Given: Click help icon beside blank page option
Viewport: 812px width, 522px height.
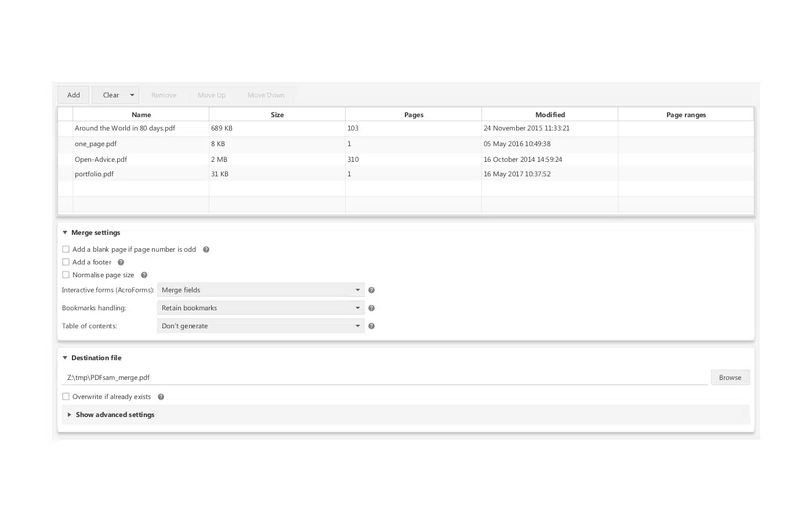Looking at the screenshot, I should [206, 249].
